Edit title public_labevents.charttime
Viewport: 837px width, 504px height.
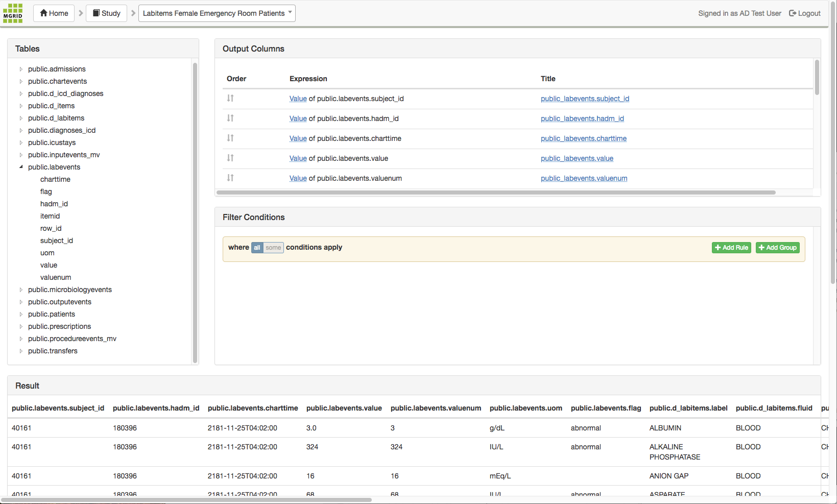pyautogui.click(x=584, y=138)
